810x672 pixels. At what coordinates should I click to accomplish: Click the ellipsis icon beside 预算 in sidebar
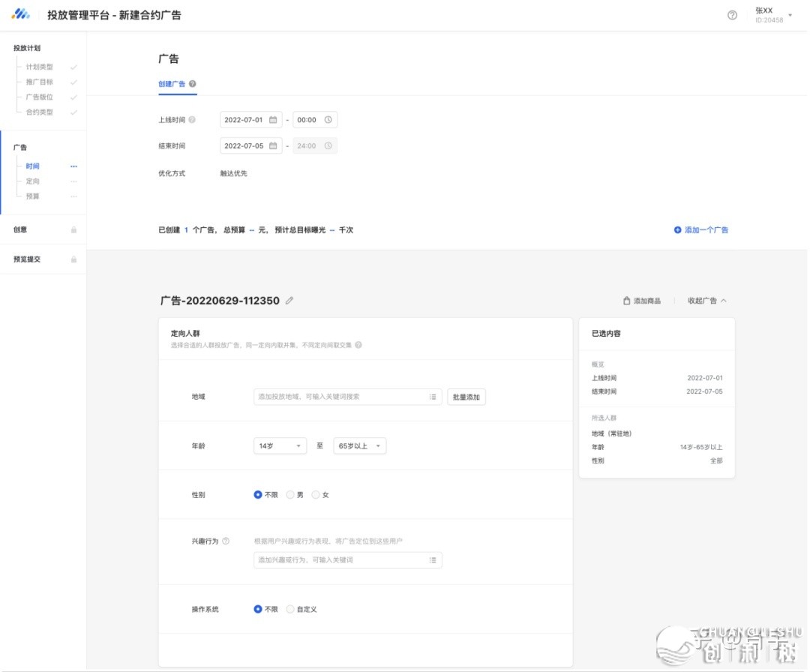click(x=73, y=196)
